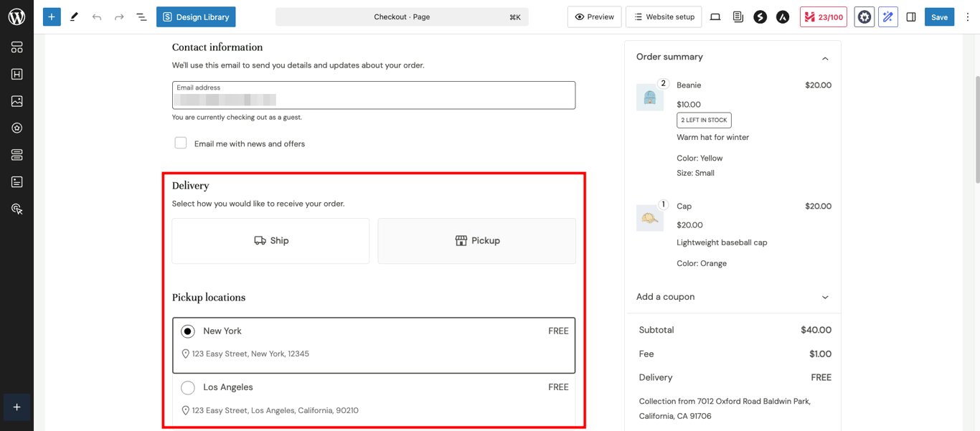Check Email me with news and offers
Image resolution: width=980 pixels, height=431 pixels.
[180, 143]
